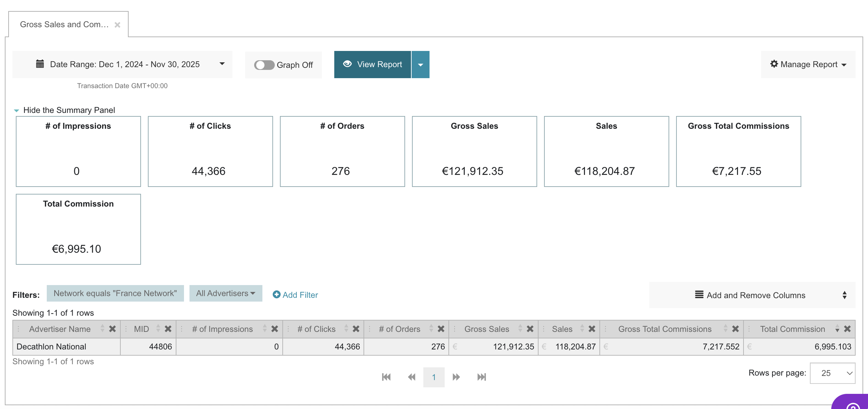Click the Network equals France Network filter
Image resolution: width=868 pixels, height=409 pixels.
click(x=115, y=293)
